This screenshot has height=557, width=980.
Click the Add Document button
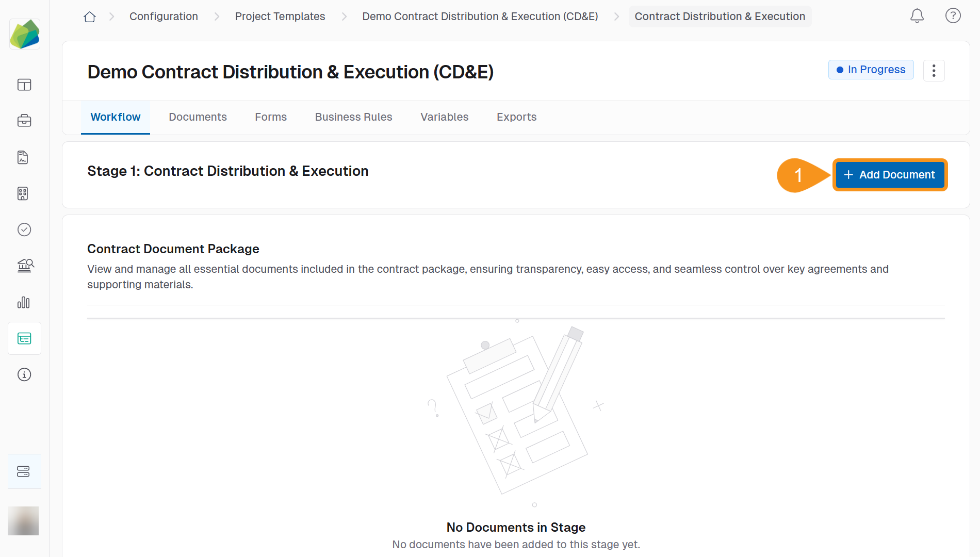[890, 175]
